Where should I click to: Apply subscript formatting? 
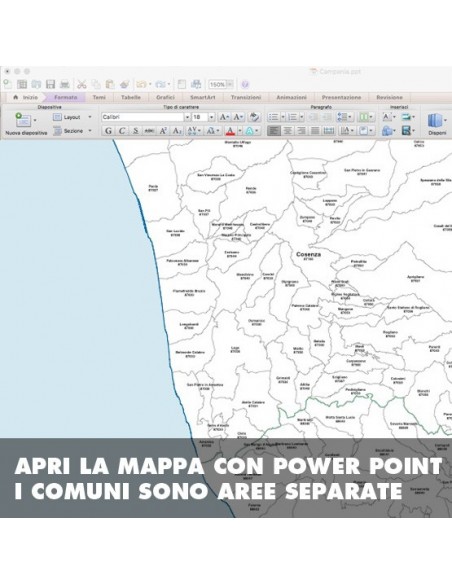[x=177, y=131]
